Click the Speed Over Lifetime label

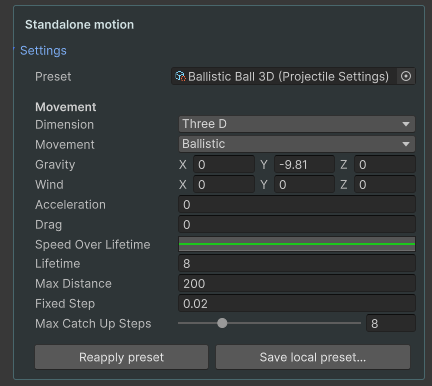tap(93, 245)
